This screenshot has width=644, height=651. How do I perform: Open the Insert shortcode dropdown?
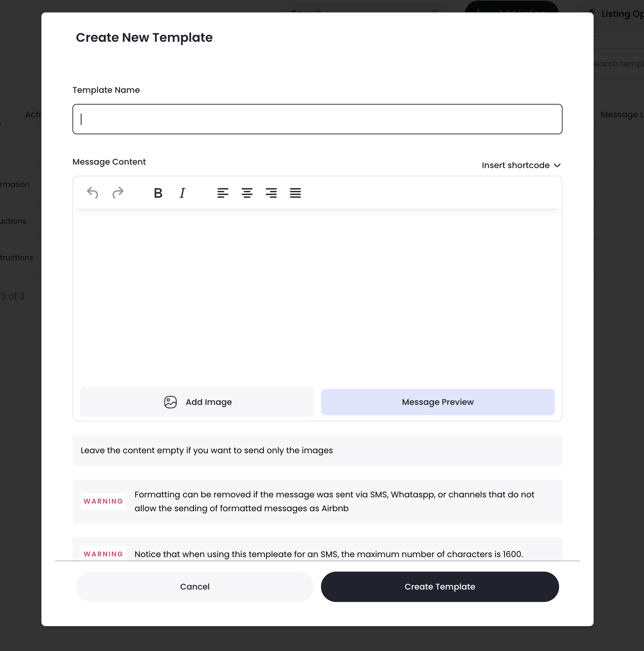click(x=516, y=165)
